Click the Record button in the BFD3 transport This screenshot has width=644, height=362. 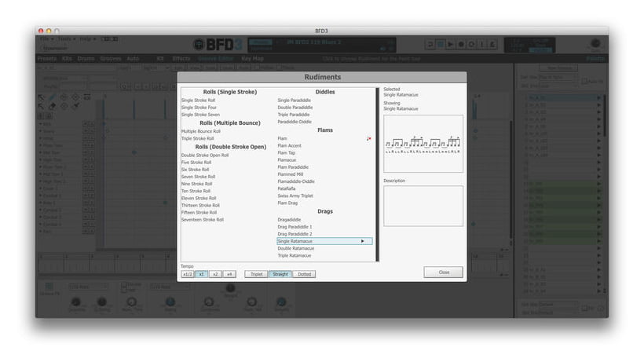point(461,44)
